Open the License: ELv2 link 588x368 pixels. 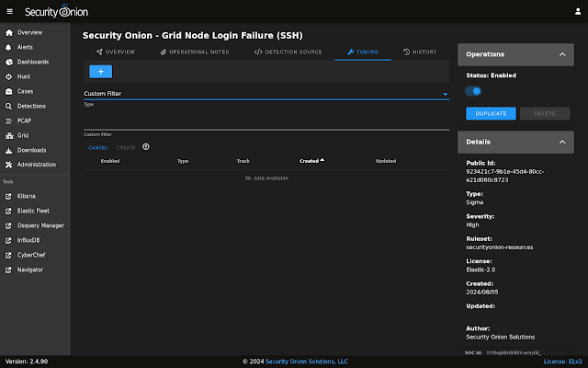562,362
